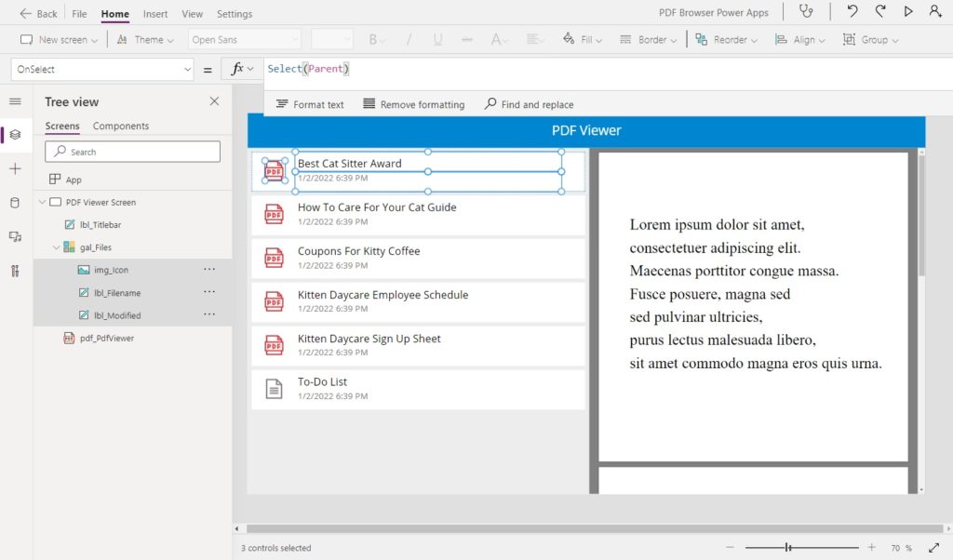
Task: Open the App checker stethoscope icon
Action: 806,11
